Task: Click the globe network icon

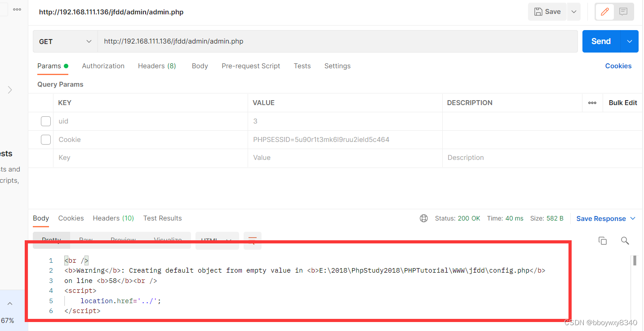Action: point(424,218)
